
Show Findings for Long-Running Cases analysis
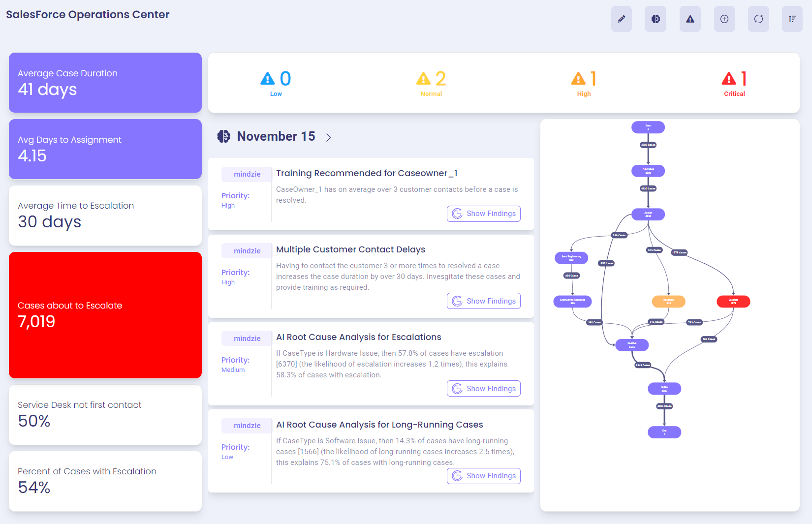pyautogui.click(x=484, y=476)
